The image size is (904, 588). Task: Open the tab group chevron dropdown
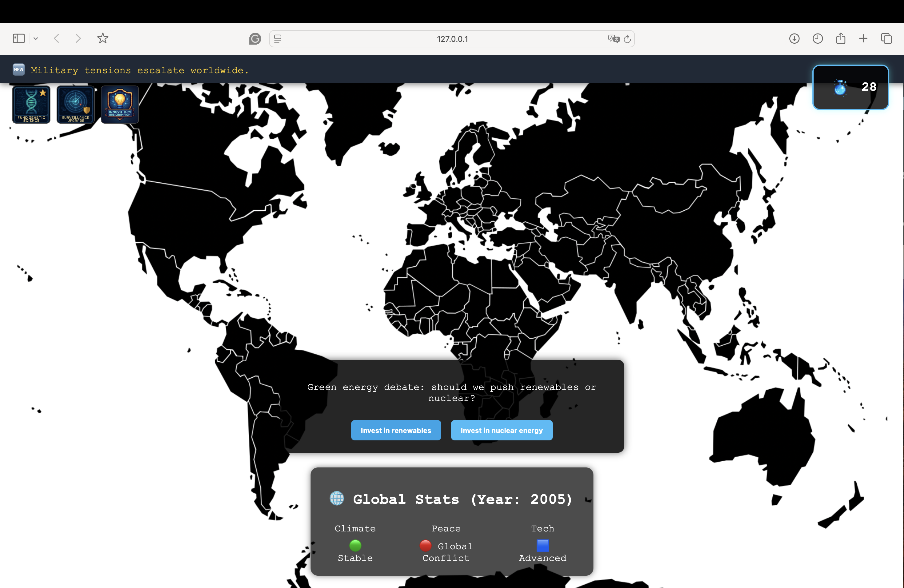pos(36,38)
